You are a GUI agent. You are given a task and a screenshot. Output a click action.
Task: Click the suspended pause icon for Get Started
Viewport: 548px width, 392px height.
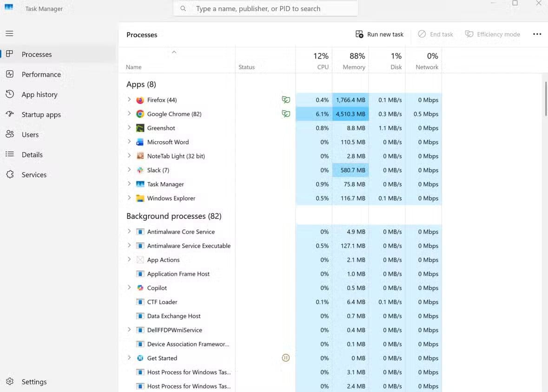286,358
